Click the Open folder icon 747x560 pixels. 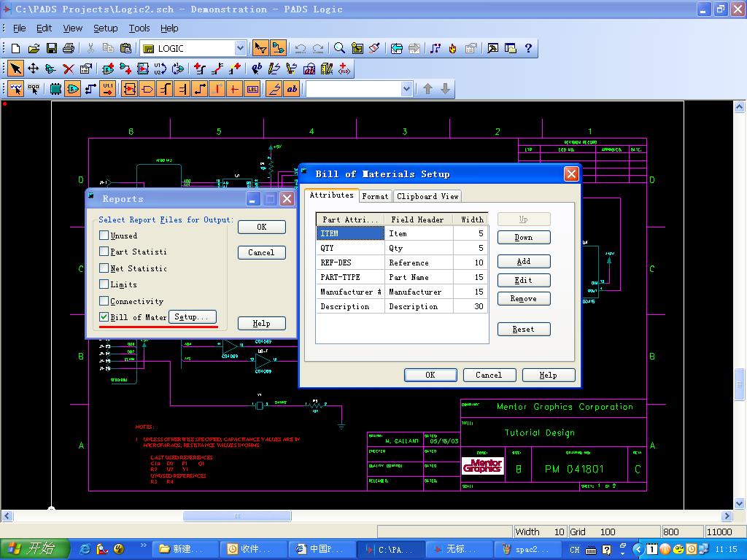34,48
